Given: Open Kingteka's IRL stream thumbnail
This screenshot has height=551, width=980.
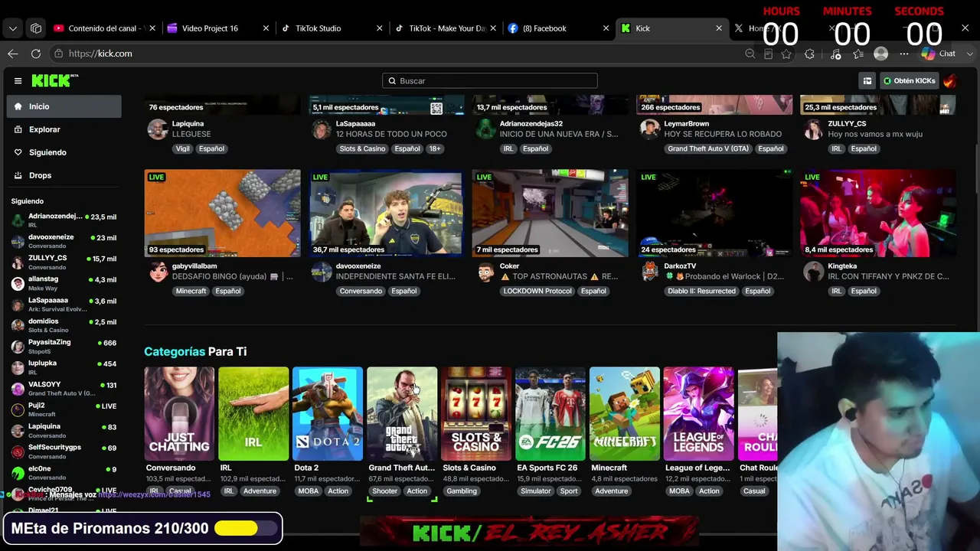Looking at the screenshot, I should [x=877, y=214].
